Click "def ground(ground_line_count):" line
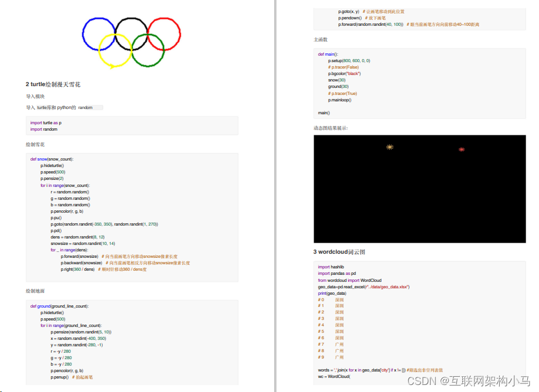This screenshot has width=539, height=392. pyautogui.click(x=59, y=306)
